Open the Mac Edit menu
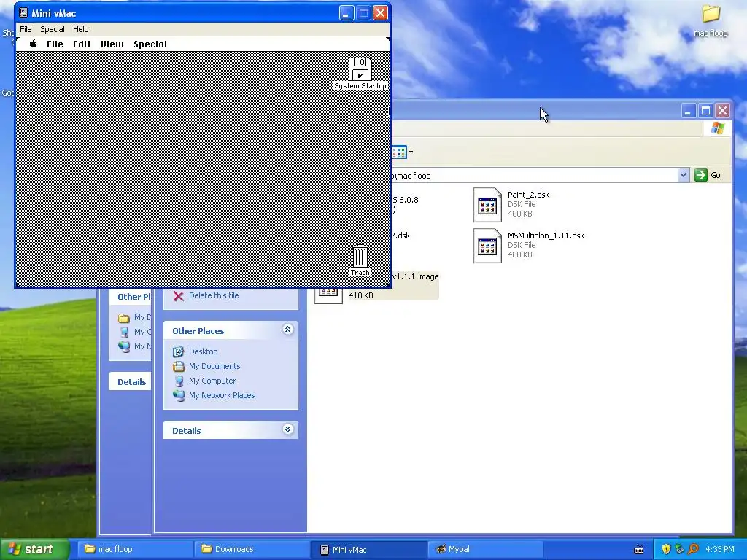This screenshot has width=747, height=560. click(82, 44)
